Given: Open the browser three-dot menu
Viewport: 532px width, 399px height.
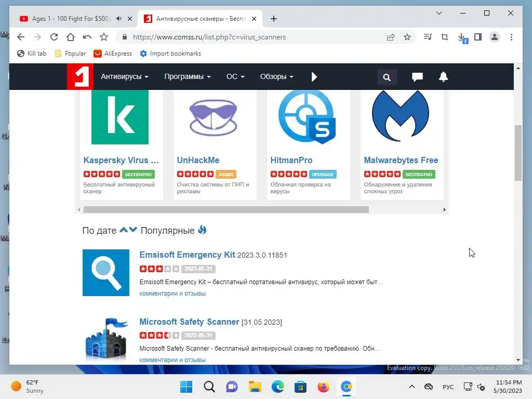Looking at the screenshot, I should coord(511,37).
